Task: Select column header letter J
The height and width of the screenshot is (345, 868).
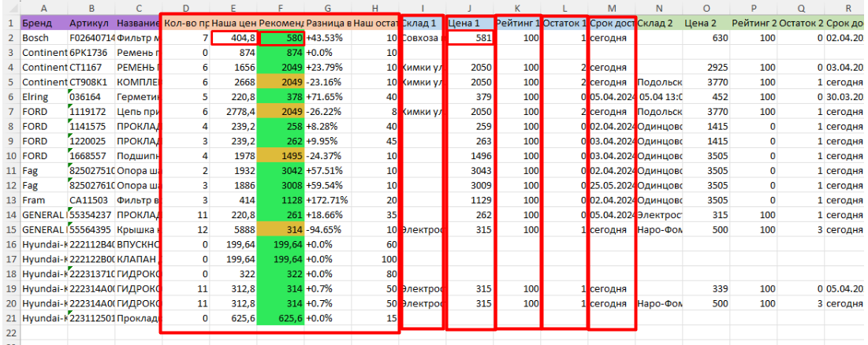Action: (471, 9)
